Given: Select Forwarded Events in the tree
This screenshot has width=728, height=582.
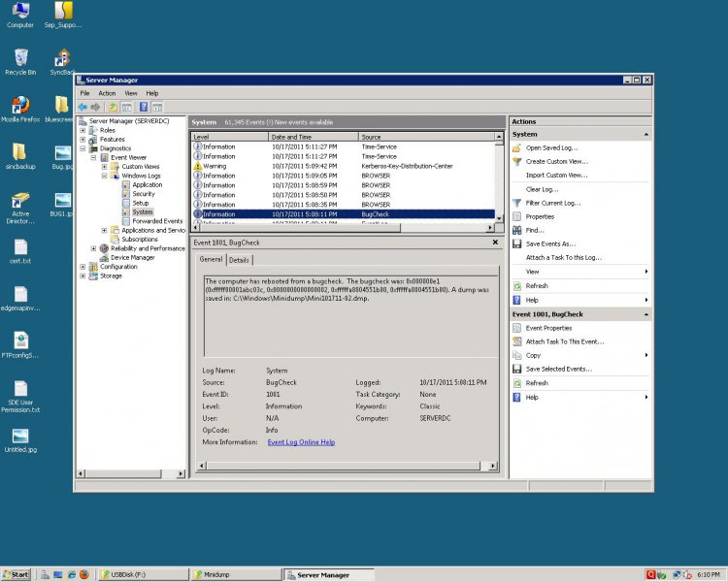Looking at the screenshot, I should [x=157, y=221].
